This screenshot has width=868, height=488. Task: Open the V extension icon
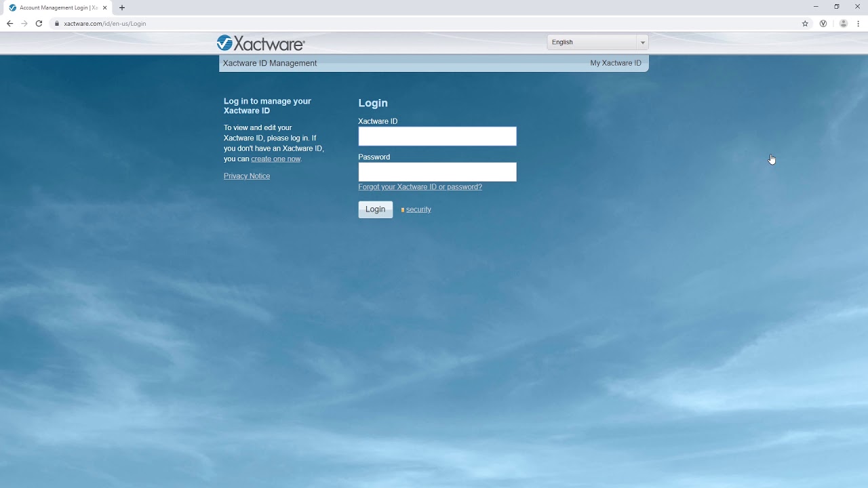[823, 23]
